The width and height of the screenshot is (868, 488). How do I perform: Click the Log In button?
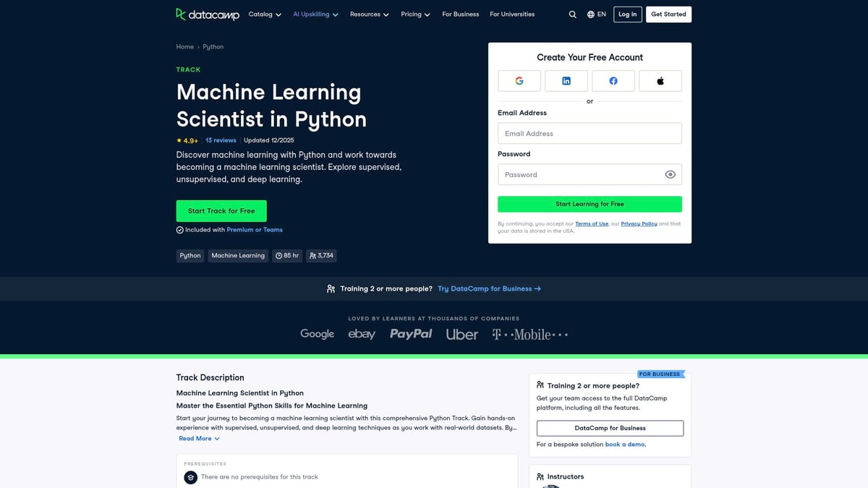click(x=628, y=14)
